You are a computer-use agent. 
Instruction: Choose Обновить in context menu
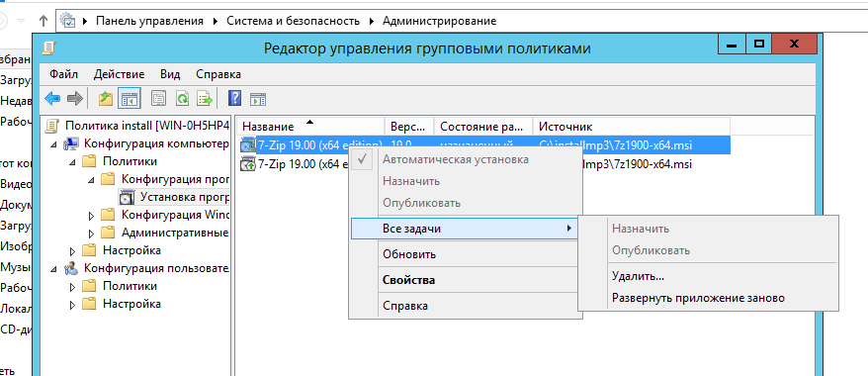coord(465,254)
